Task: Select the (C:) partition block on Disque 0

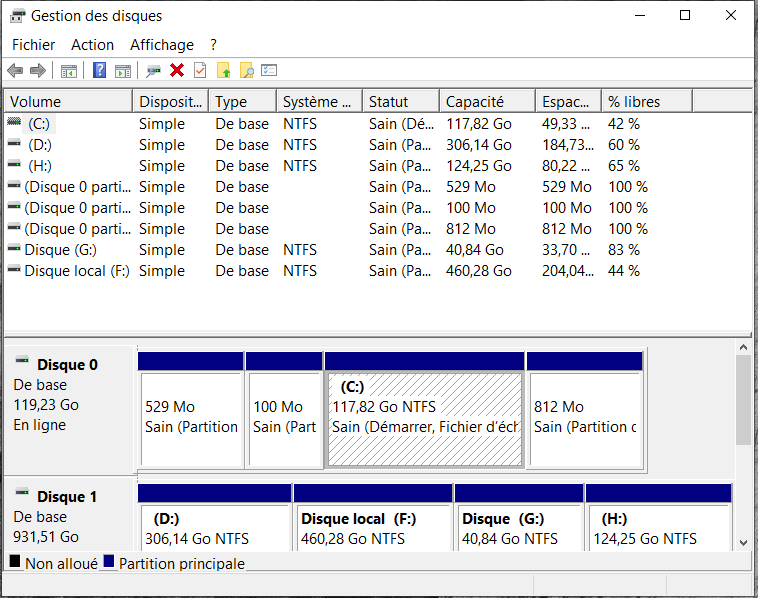Action: tap(424, 417)
